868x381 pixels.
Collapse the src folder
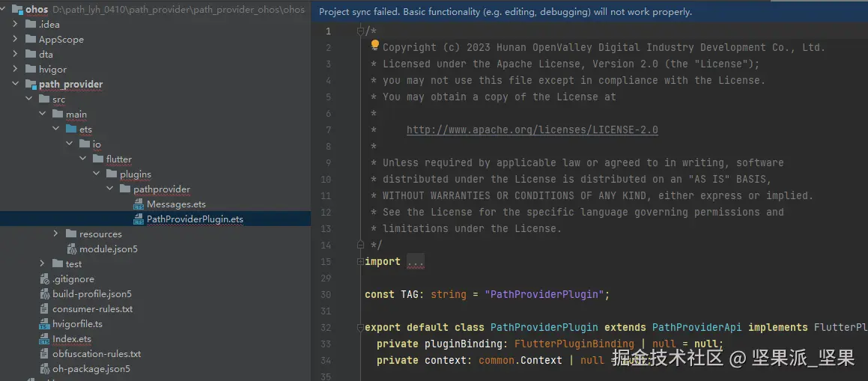[x=29, y=100]
